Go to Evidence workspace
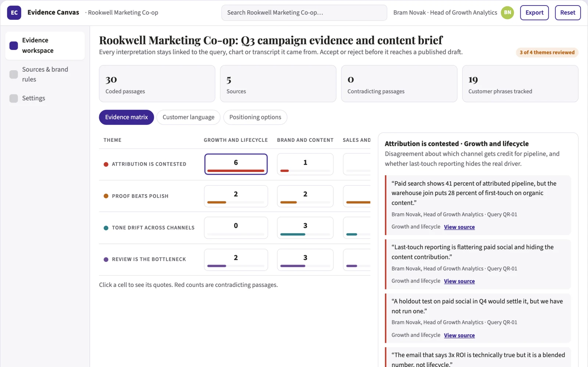The height and width of the screenshot is (367, 588). (x=45, y=46)
